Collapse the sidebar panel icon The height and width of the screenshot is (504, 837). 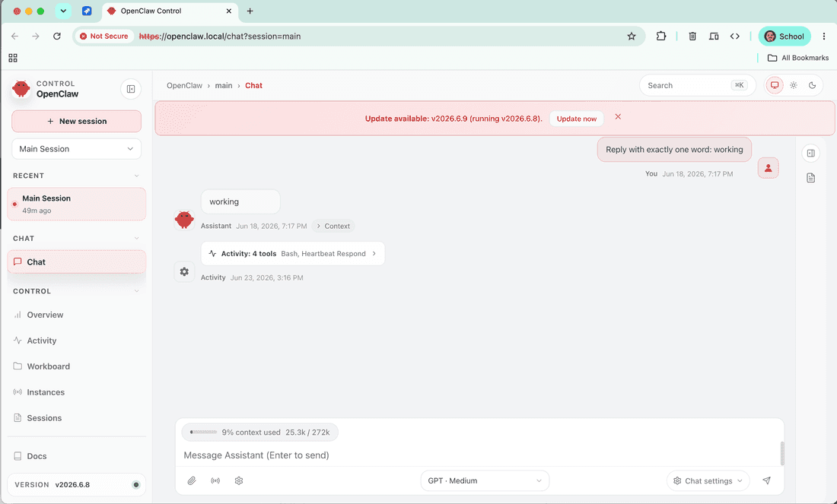(131, 89)
